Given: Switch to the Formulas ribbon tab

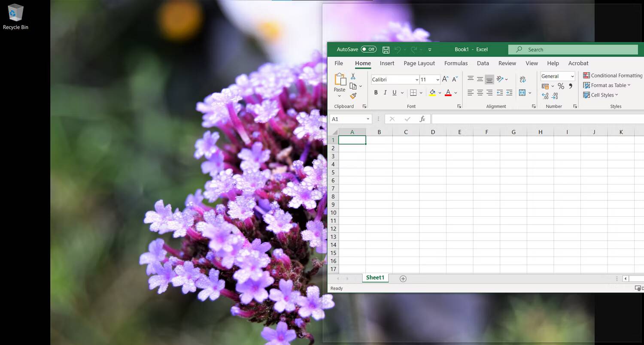Looking at the screenshot, I should click(456, 63).
